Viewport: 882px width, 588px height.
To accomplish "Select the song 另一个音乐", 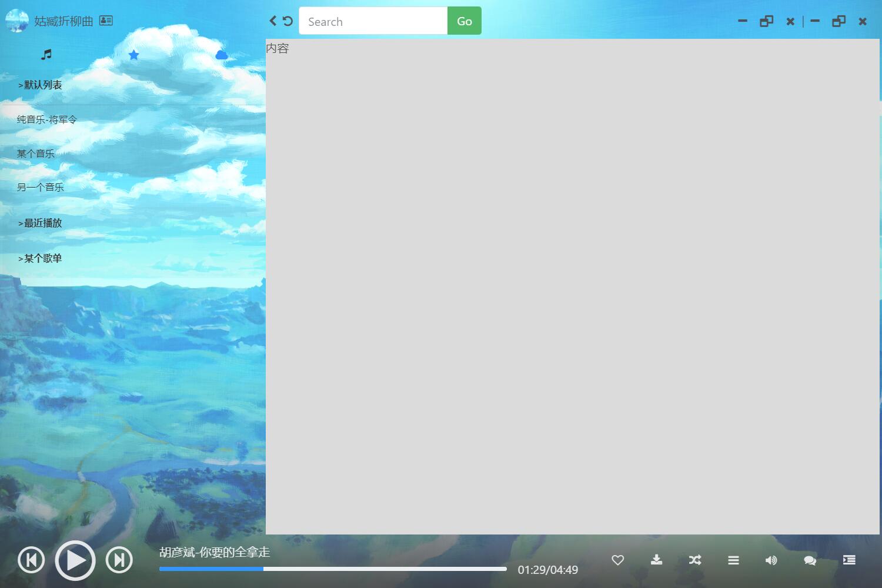I will pyautogui.click(x=41, y=187).
